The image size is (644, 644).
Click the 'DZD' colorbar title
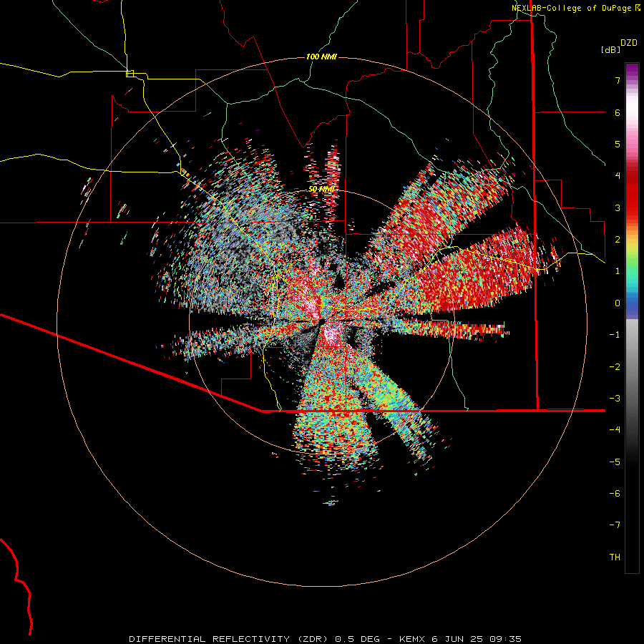click(629, 43)
